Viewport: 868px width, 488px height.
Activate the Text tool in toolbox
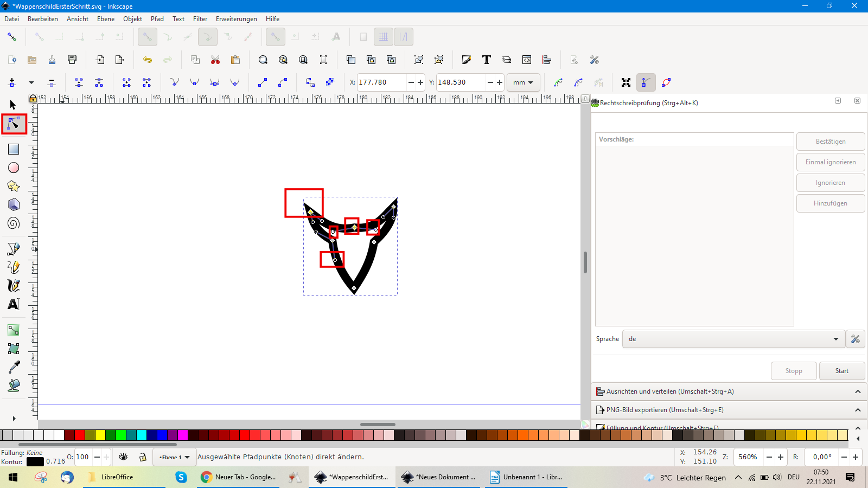[14, 304]
